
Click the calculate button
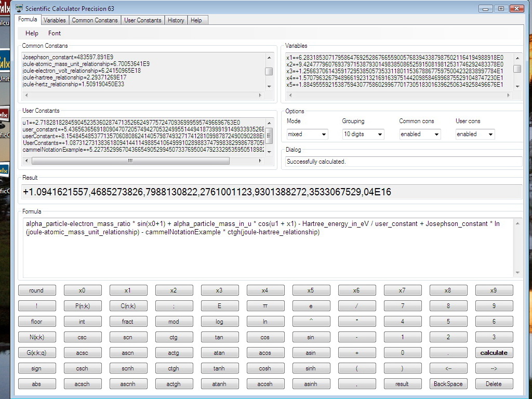[494, 353]
